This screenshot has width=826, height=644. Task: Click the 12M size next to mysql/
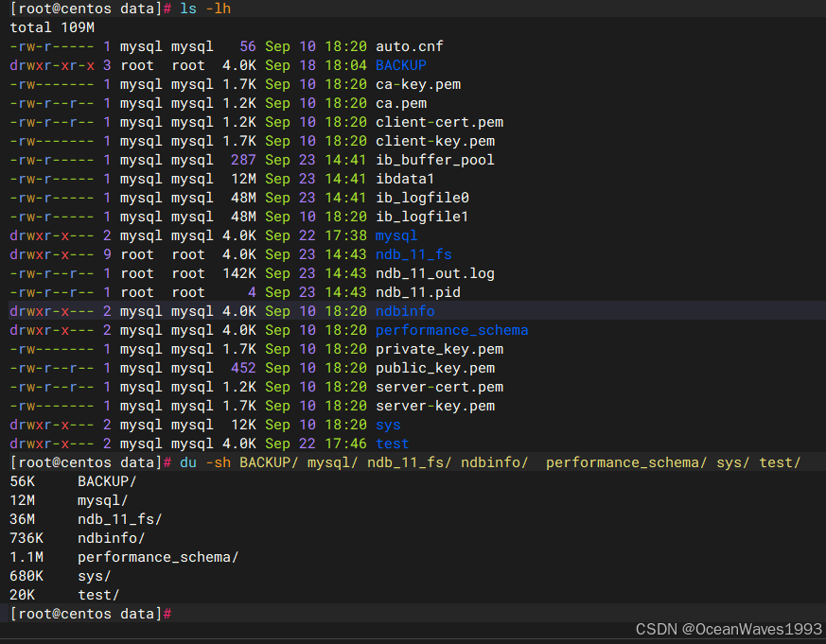tap(22, 501)
